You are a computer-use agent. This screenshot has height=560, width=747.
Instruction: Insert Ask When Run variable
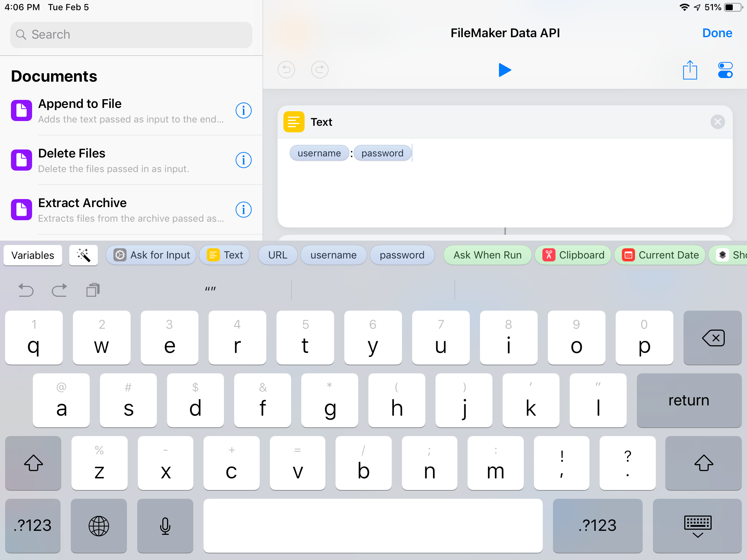487,255
